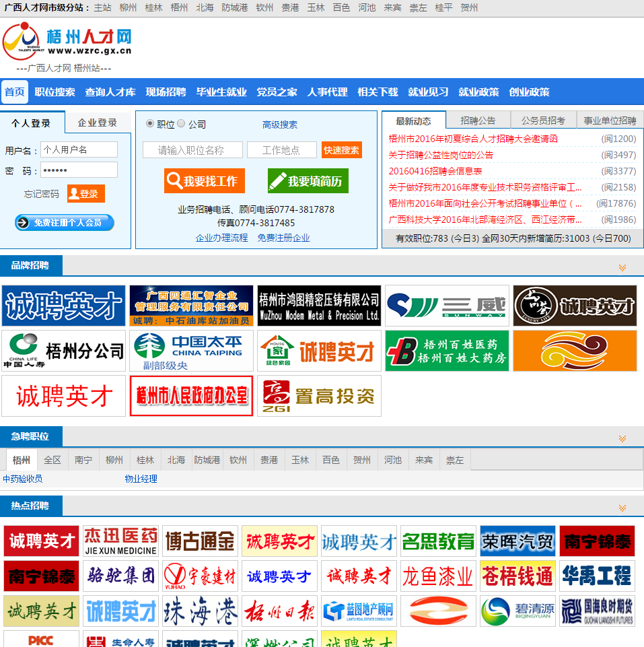Image resolution: width=644 pixels, height=647 pixels.
Task: Open the 国海良时期货 hot recruitment logo
Action: tap(597, 611)
